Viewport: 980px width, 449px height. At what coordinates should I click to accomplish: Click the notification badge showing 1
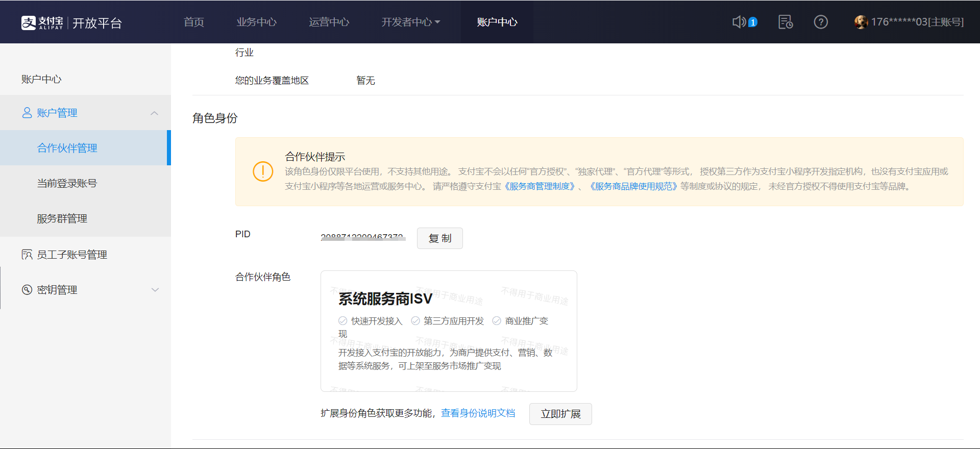point(752,22)
